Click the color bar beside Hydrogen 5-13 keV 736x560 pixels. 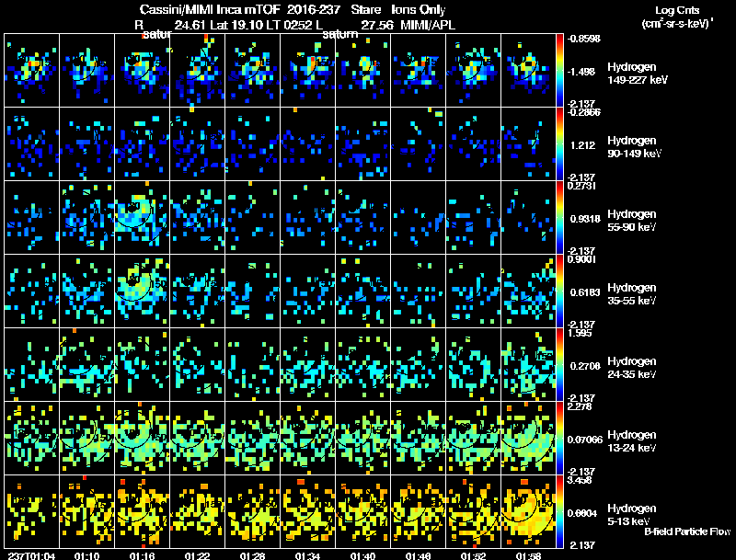click(559, 511)
